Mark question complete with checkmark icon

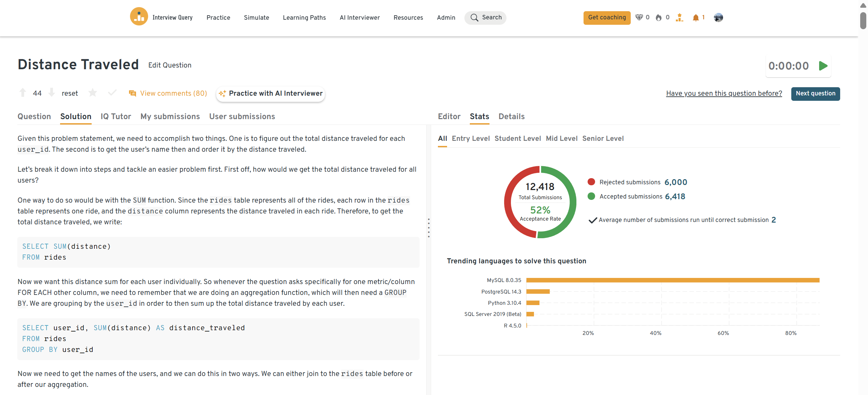click(x=112, y=93)
